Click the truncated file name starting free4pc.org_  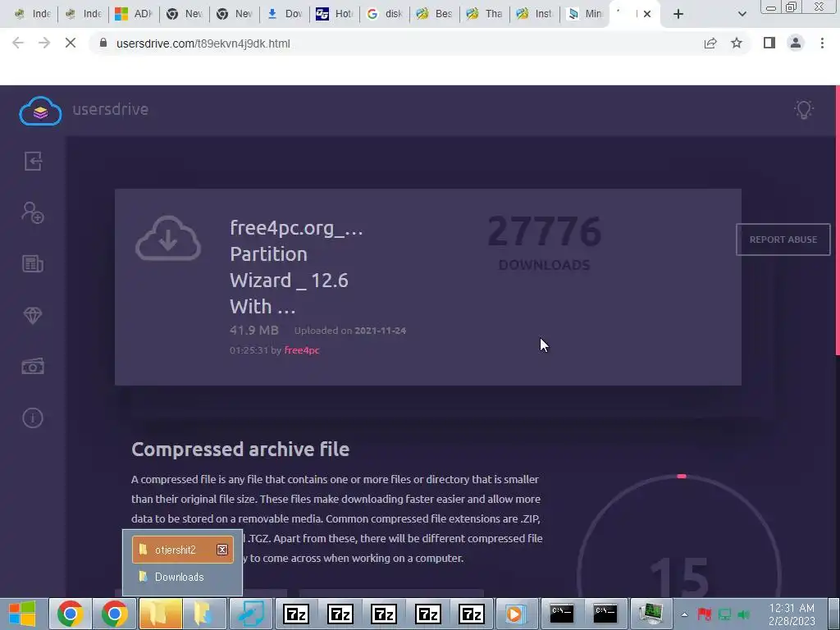[296, 267]
